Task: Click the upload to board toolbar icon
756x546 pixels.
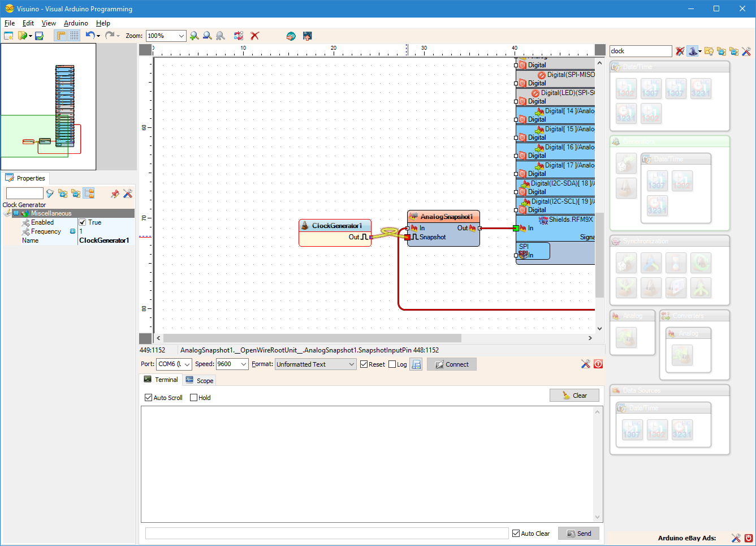Action: (308, 36)
